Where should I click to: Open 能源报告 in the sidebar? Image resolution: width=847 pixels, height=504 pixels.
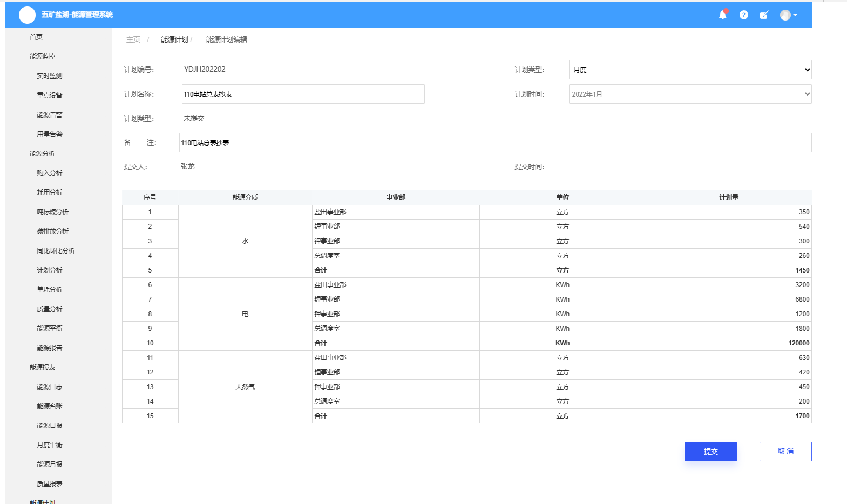[x=50, y=348]
